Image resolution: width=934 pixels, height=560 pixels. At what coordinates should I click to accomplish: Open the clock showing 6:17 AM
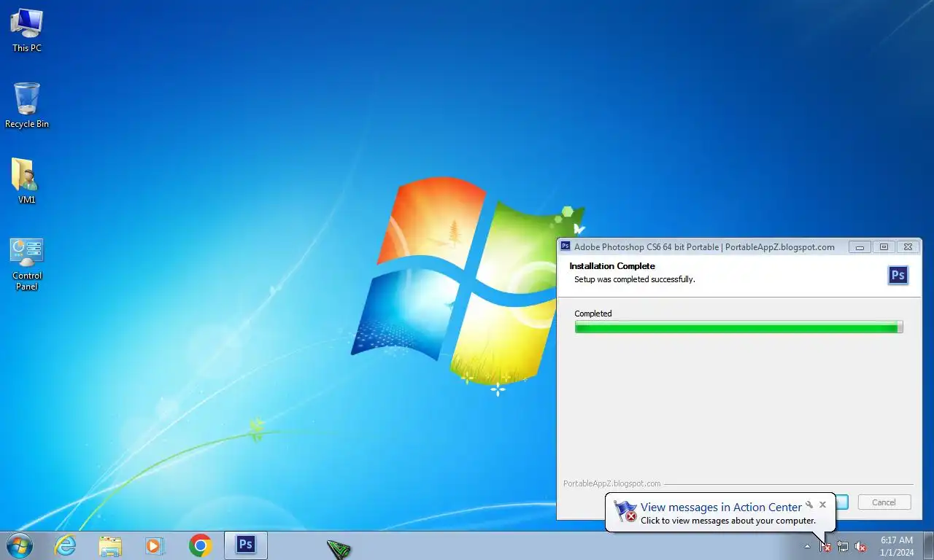897,546
